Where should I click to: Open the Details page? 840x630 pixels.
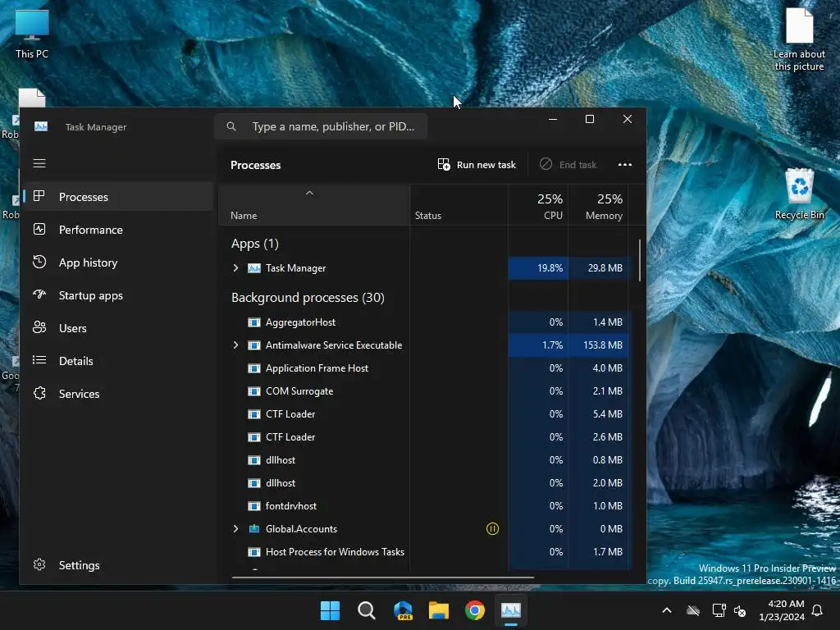(118, 361)
